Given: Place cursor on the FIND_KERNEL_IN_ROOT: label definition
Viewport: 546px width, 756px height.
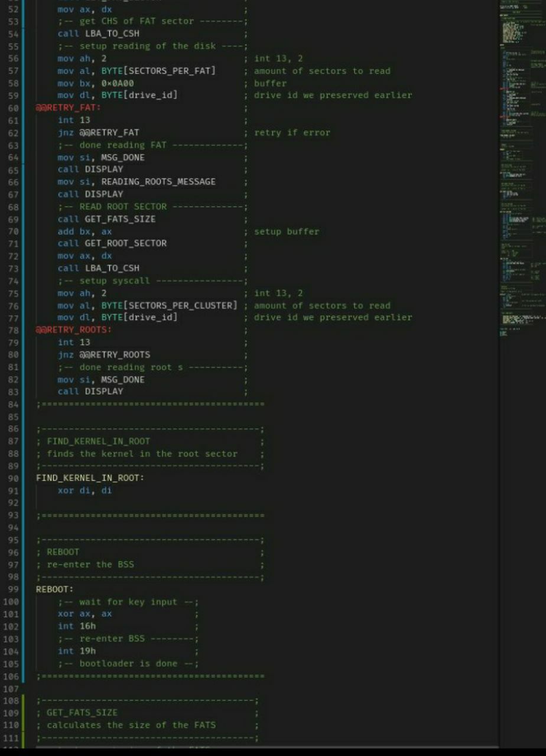Looking at the screenshot, I should click(x=90, y=478).
